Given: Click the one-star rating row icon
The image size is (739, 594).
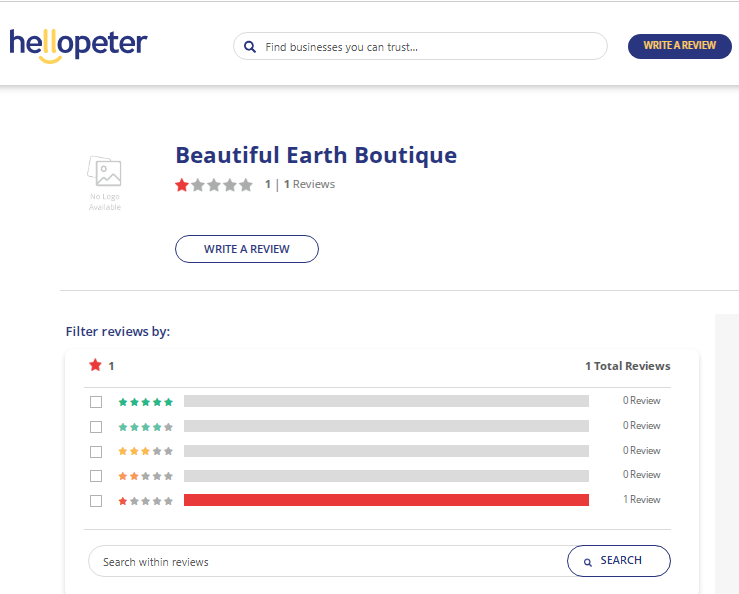Looking at the screenshot, I should click(146, 501).
